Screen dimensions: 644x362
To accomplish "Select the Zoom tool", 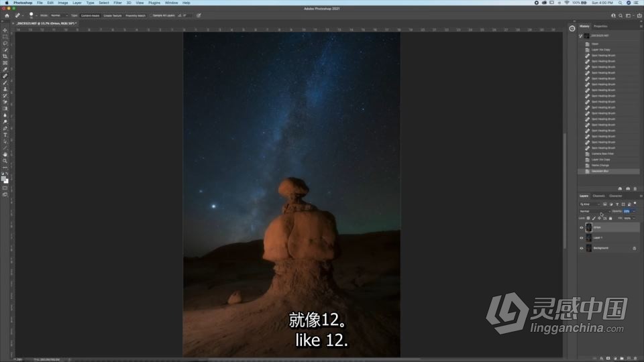I will pyautogui.click(x=5, y=161).
